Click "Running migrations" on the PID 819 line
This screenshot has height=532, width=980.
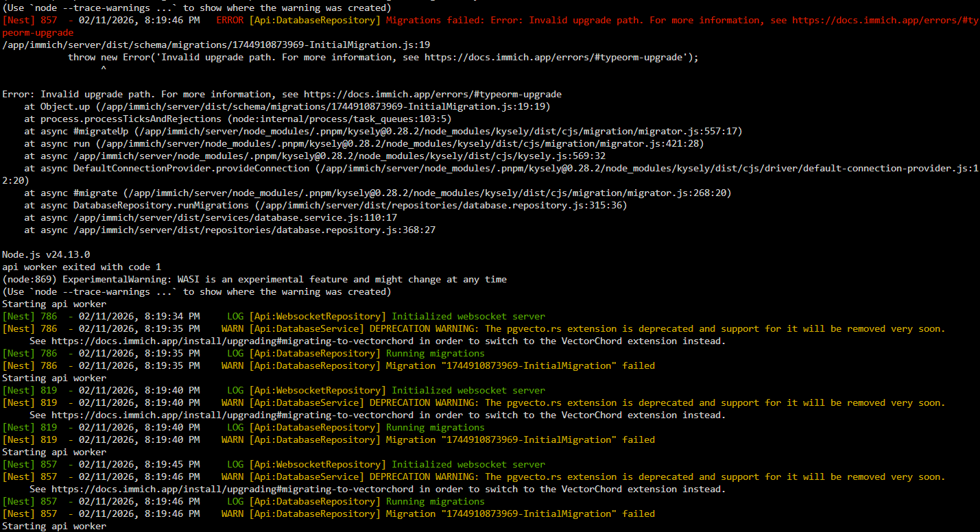point(435,428)
